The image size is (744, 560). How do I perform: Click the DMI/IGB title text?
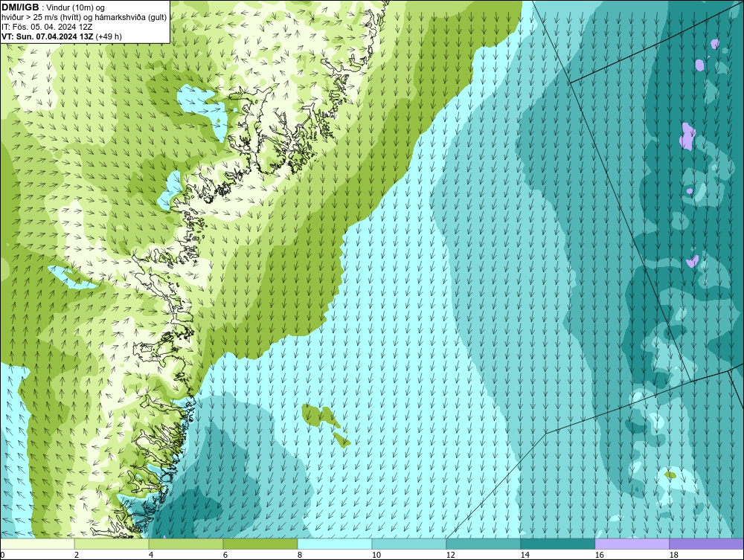click(20, 7)
